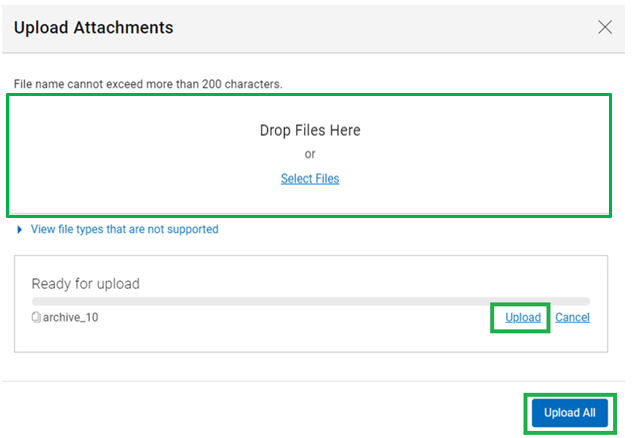Click the 'or' text in drop zone
Screen dimensions: 633x438
point(310,154)
